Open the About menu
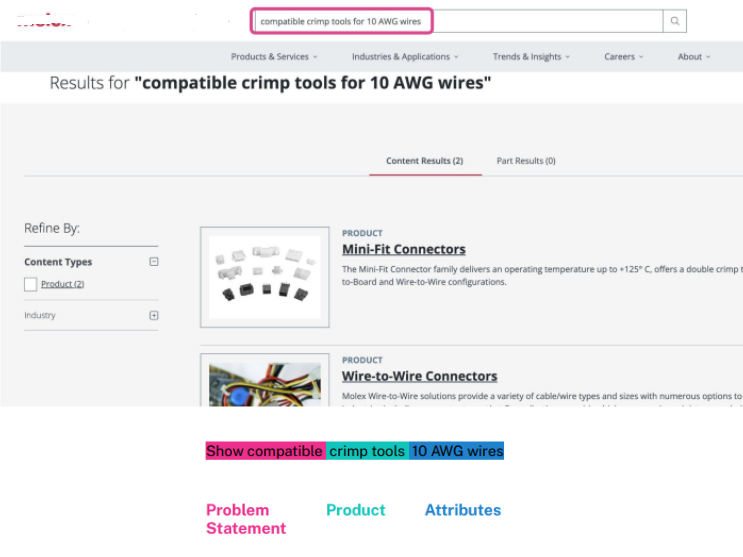This screenshot has width=743, height=557. 694,57
